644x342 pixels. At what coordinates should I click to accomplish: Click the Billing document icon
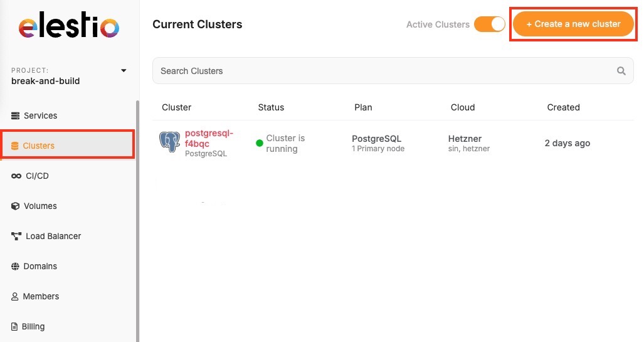pos(16,327)
